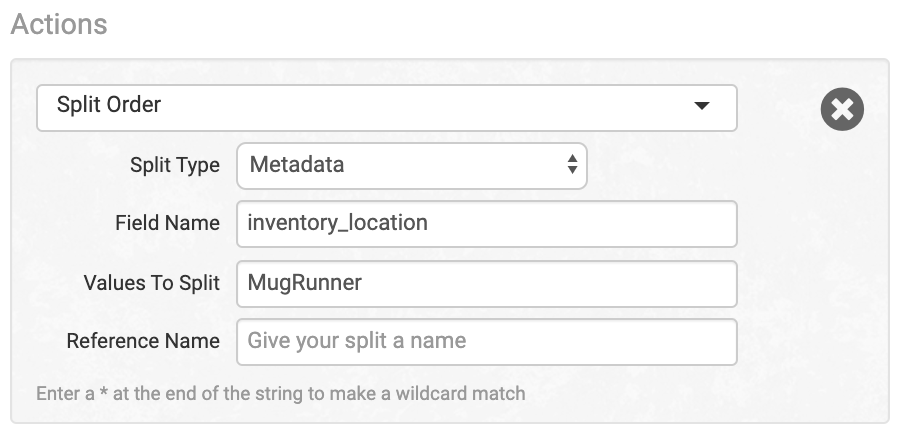Click the white X inside the gray circle
908x442 pixels.
pos(842,109)
